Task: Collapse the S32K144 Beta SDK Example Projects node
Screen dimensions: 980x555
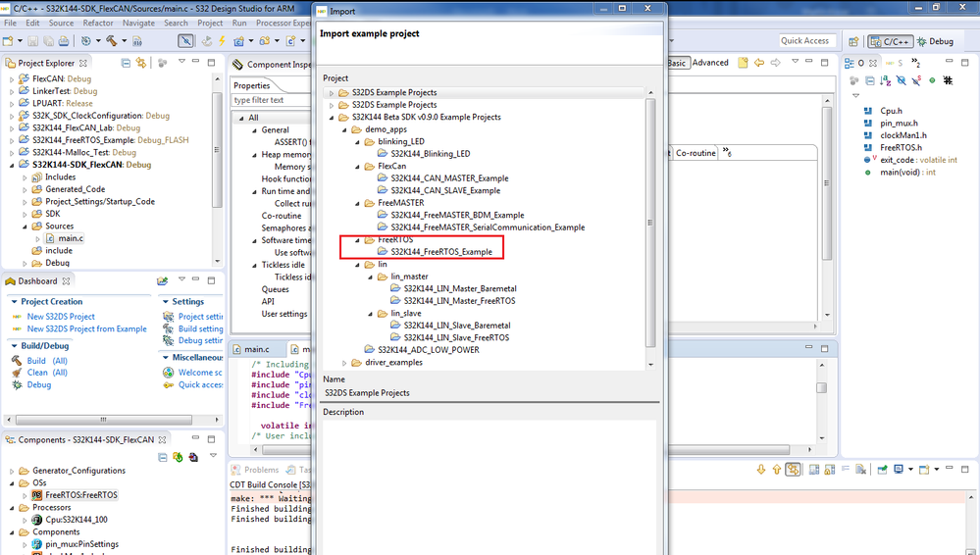Action: click(332, 118)
